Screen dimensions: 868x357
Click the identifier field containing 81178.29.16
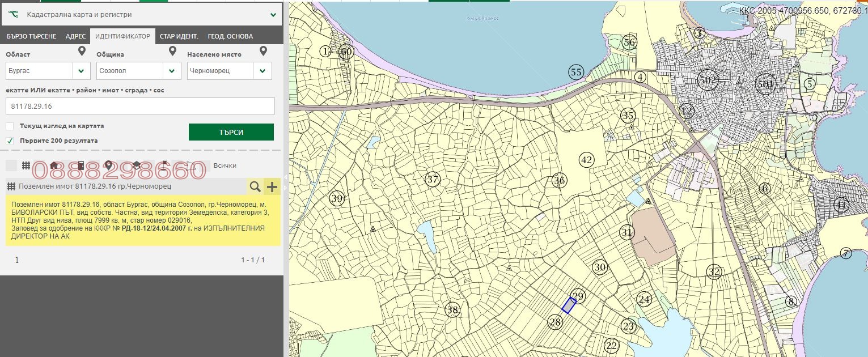coord(140,106)
